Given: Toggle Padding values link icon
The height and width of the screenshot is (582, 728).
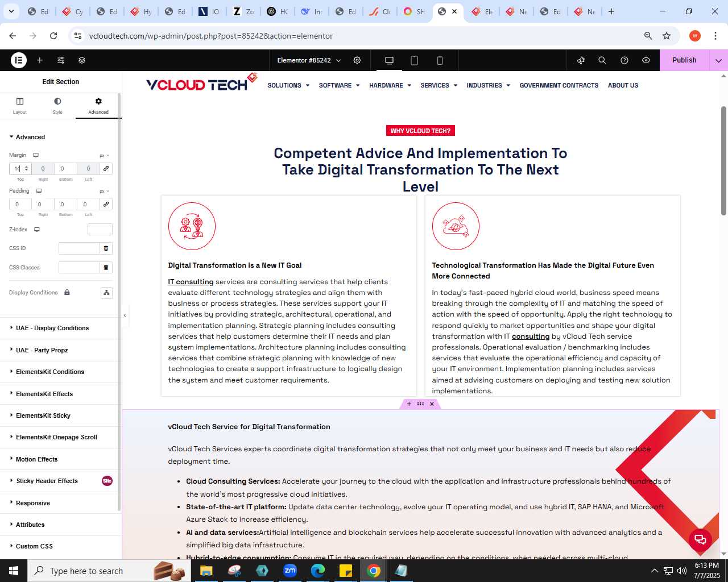Looking at the screenshot, I should click(106, 204).
